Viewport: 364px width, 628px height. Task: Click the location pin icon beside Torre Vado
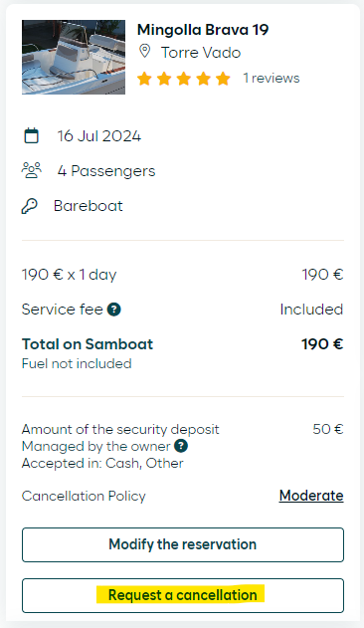[x=144, y=52]
